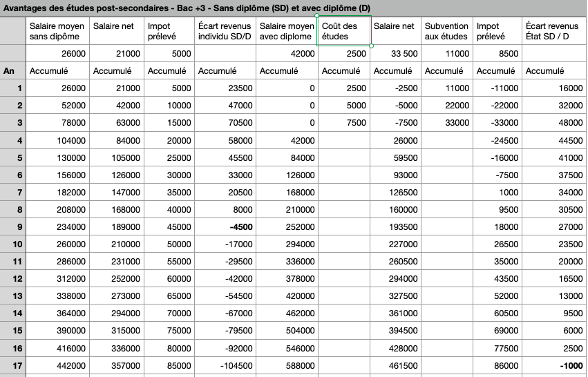Viewport: 588px width, 377px height.
Task: Click the 'Subvention aux études' column header
Action: click(446, 31)
